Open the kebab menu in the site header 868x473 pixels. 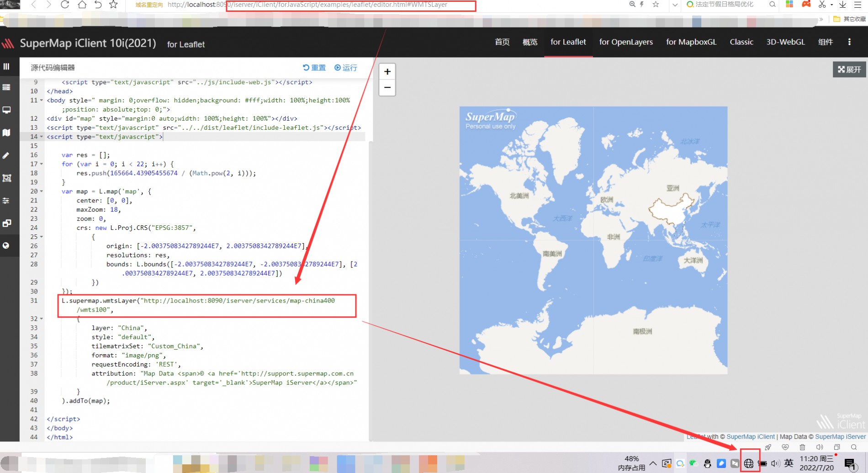point(849,42)
